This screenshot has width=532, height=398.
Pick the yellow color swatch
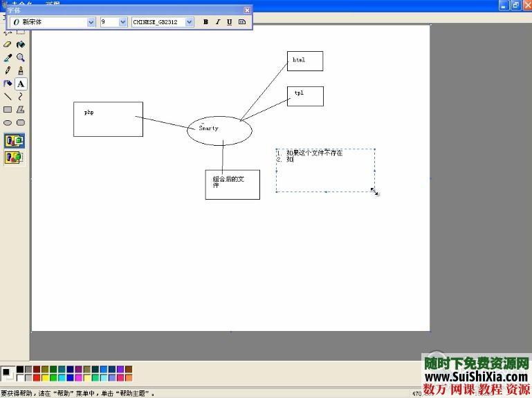tap(45, 378)
